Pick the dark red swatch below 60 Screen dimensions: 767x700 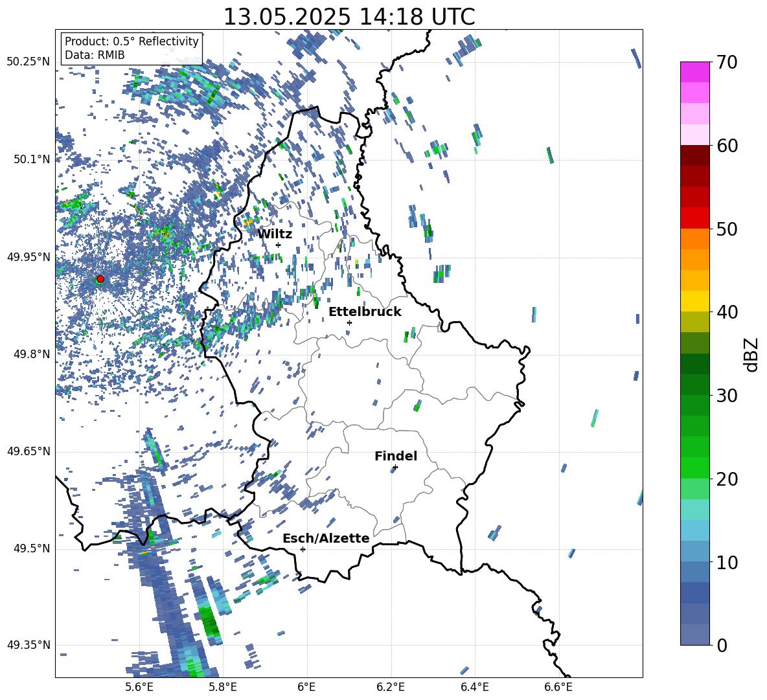click(x=694, y=155)
